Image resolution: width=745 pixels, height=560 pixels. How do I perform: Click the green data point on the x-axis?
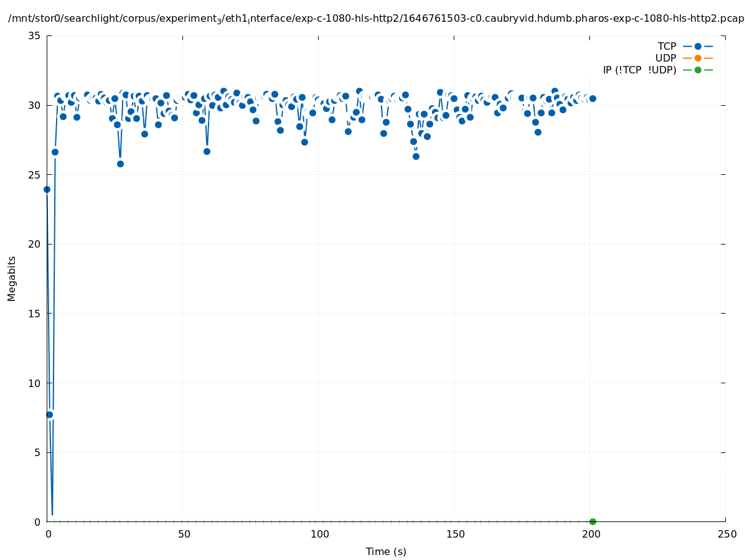coord(593,521)
